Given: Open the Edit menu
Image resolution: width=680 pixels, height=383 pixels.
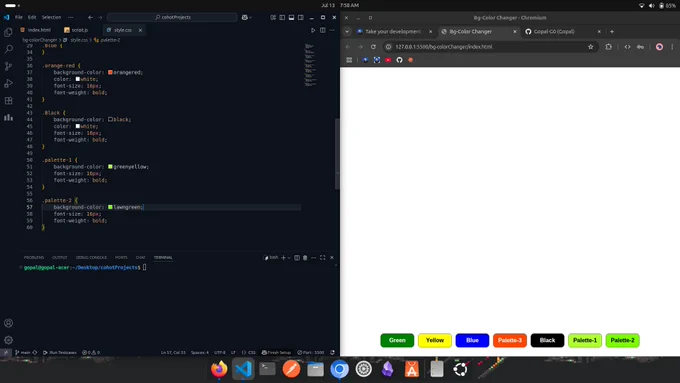Looking at the screenshot, I should [x=32, y=17].
